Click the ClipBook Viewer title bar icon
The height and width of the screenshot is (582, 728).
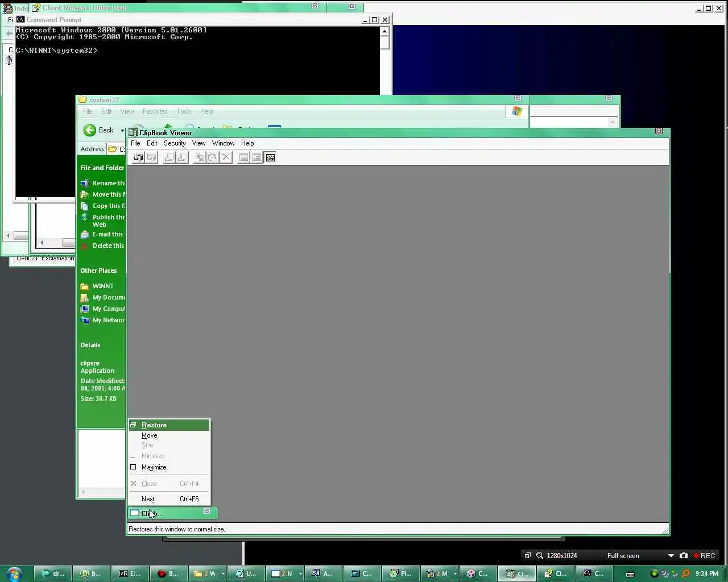pos(133,132)
